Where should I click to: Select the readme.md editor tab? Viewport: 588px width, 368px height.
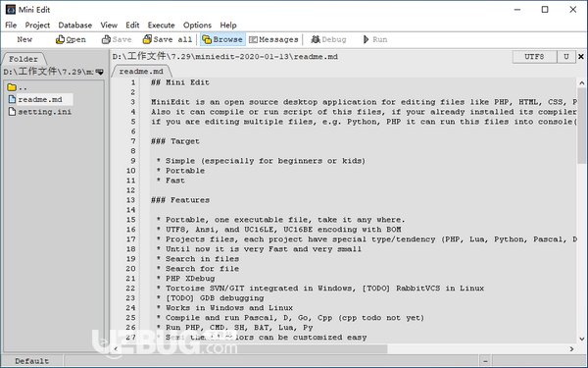[141, 71]
